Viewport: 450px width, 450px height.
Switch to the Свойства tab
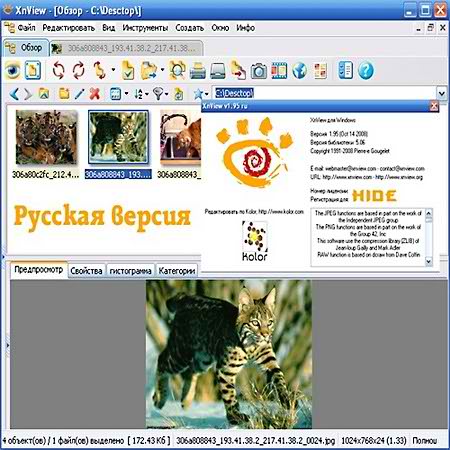coord(86,271)
